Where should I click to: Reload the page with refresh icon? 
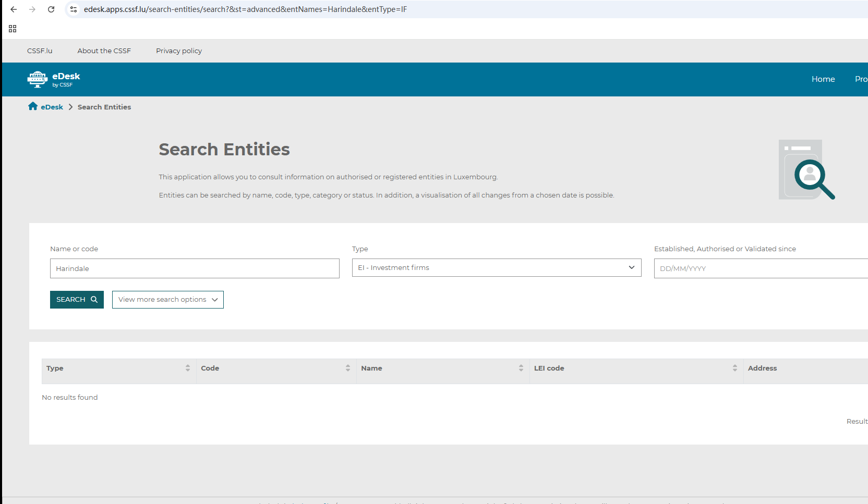pos(51,9)
